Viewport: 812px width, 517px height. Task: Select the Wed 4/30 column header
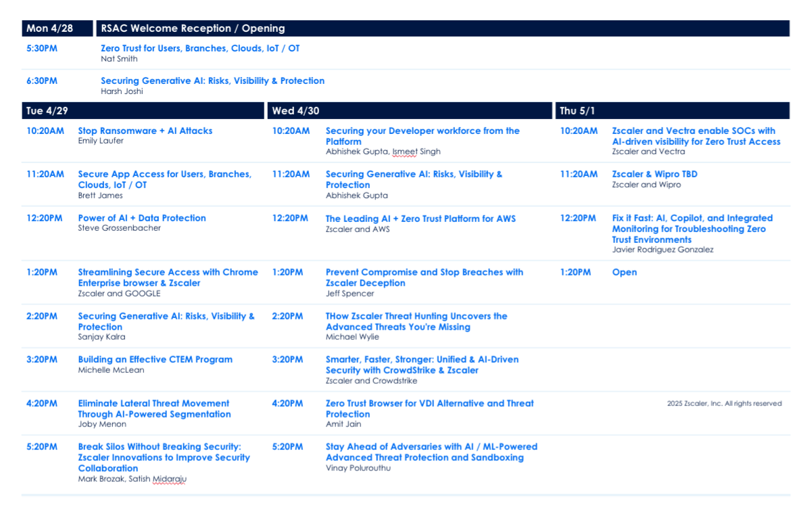pos(410,110)
